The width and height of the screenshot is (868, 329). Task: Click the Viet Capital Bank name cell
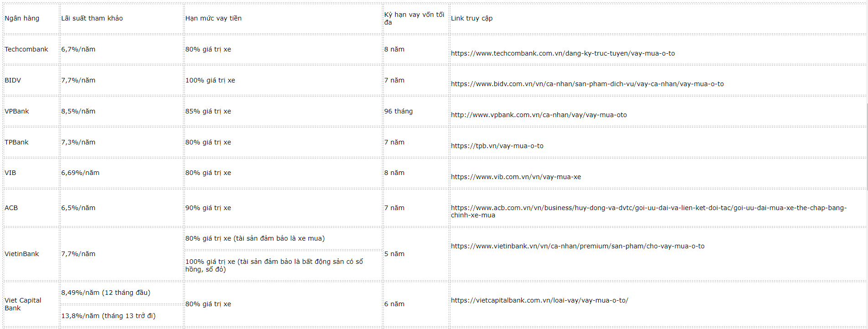[x=23, y=304]
